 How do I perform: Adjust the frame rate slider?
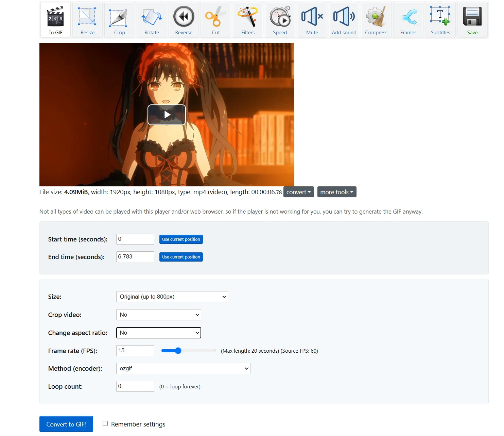(x=188, y=351)
